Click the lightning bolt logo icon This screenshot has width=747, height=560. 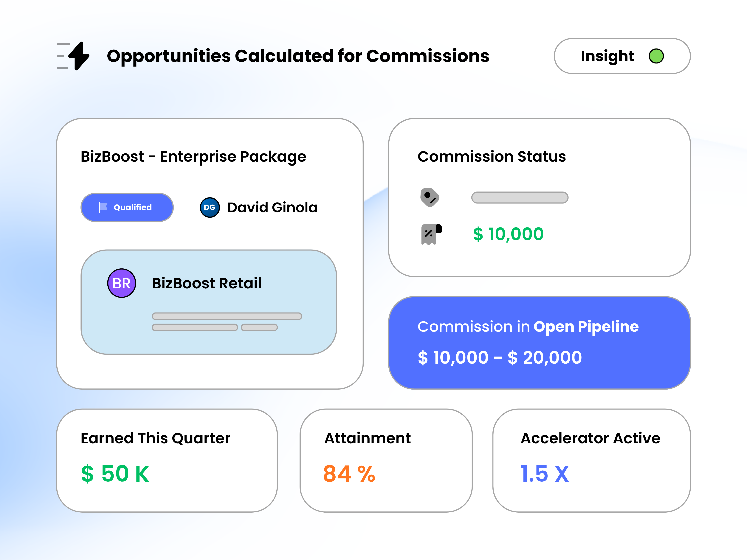click(x=78, y=56)
